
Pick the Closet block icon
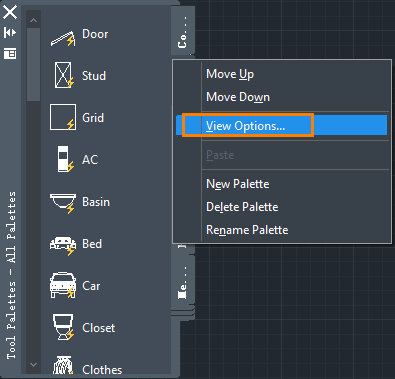pyautogui.click(x=63, y=327)
